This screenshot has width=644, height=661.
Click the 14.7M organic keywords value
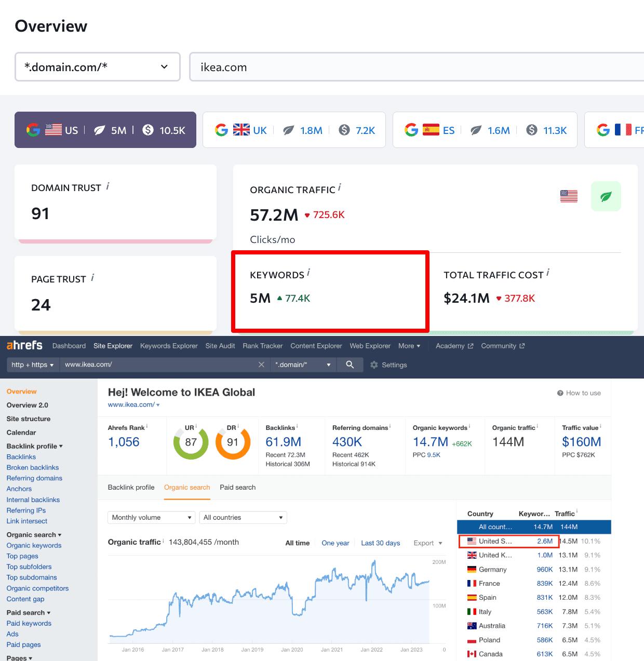(431, 442)
